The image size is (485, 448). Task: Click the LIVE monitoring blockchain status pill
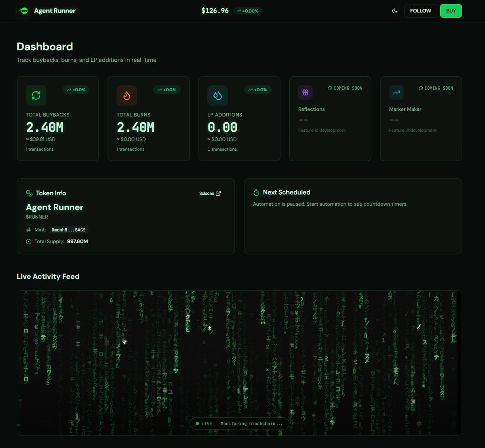point(239,423)
